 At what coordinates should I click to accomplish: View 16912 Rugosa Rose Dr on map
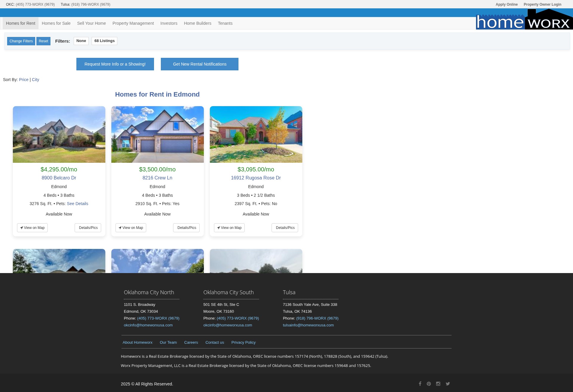coord(229,228)
